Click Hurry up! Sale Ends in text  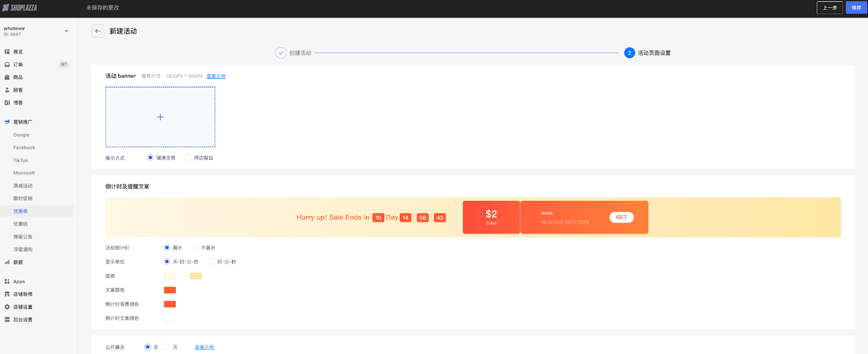click(333, 217)
